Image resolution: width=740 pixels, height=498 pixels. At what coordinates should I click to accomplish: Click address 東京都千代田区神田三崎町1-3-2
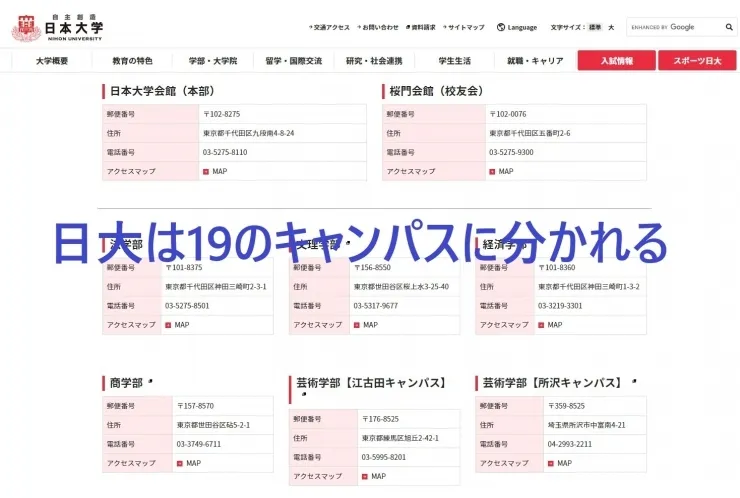pos(589,287)
